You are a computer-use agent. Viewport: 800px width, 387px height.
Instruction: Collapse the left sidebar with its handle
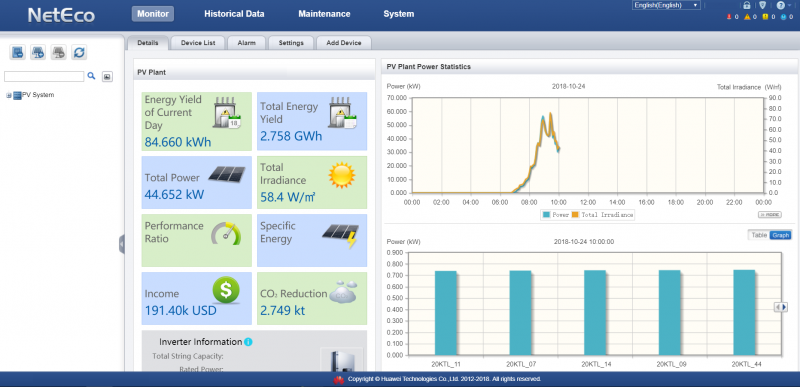pos(121,244)
